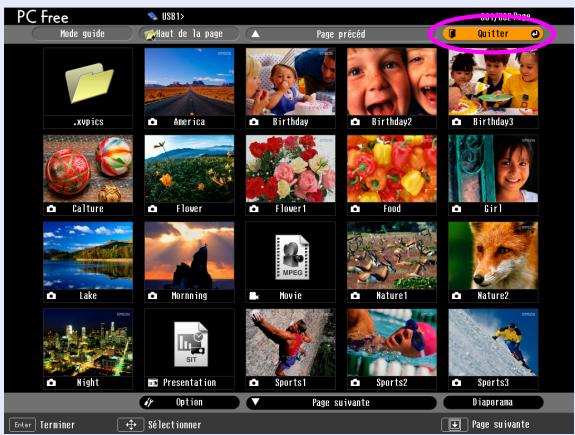
Task: Select the Lake landscape thumbnail
Action: coord(88,256)
